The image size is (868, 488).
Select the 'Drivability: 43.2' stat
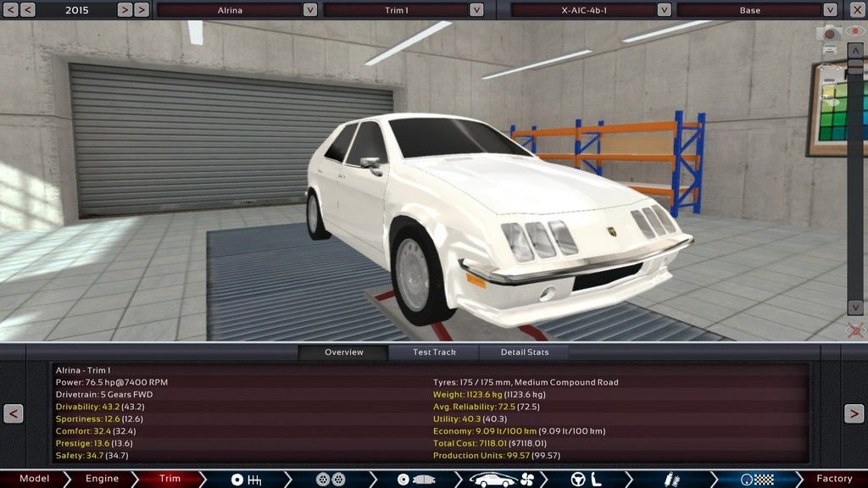point(100,407)
